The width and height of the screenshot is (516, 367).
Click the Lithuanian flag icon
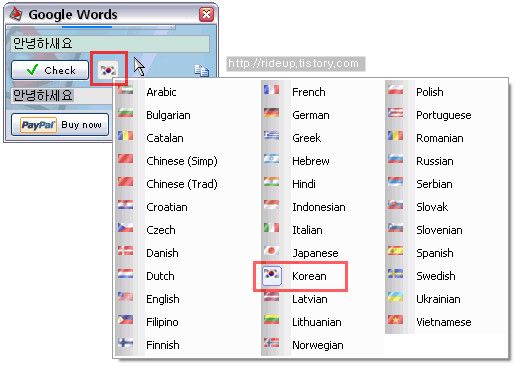pyautogui.click(x=271, y=320)
